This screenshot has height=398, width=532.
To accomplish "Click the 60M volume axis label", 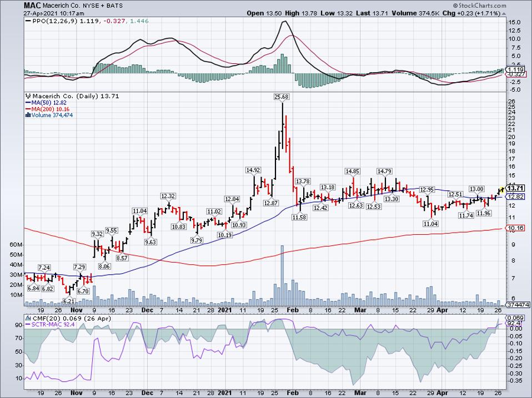I will tap(16, 245).
